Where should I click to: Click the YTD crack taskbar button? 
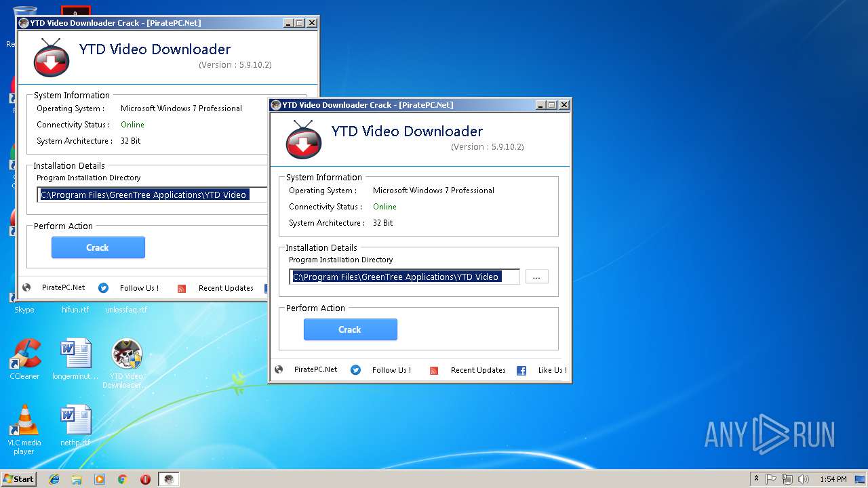tap(169, 479)
